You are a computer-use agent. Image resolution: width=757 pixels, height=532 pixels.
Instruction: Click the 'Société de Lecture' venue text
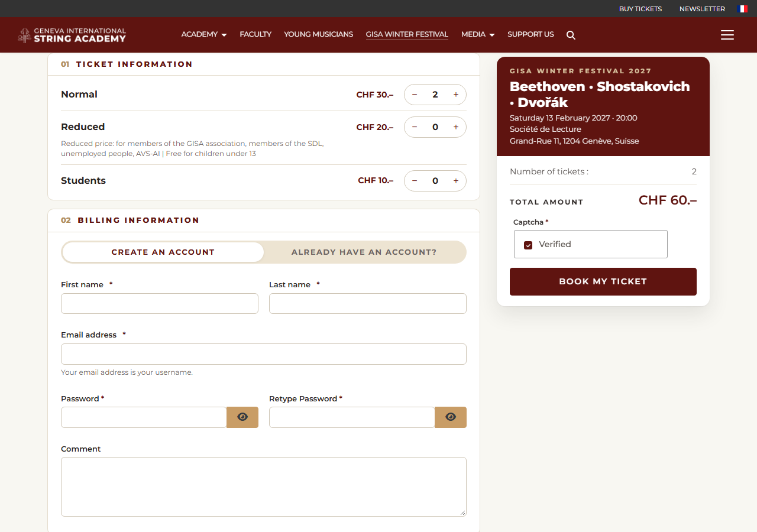pyautogui.click(x=545, y=129)
